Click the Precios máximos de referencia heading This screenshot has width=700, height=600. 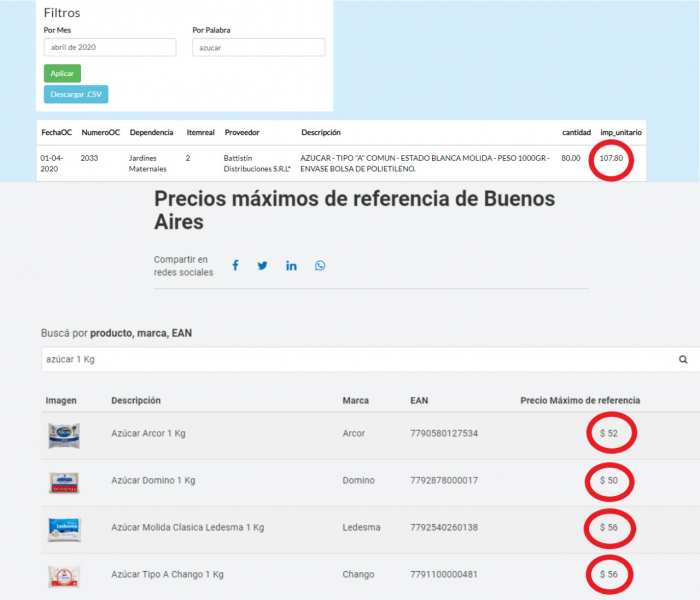[x=354, y=210]
